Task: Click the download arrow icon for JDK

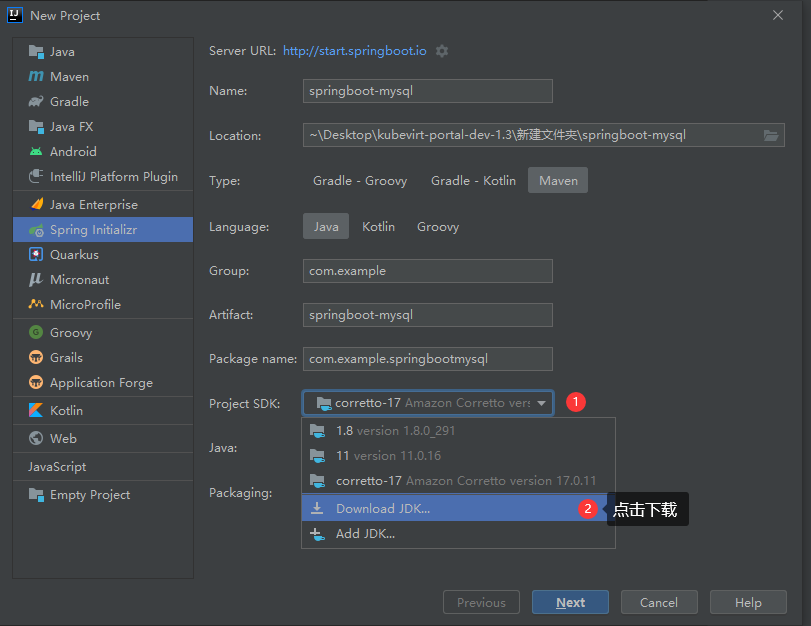Action: [317, 509]
